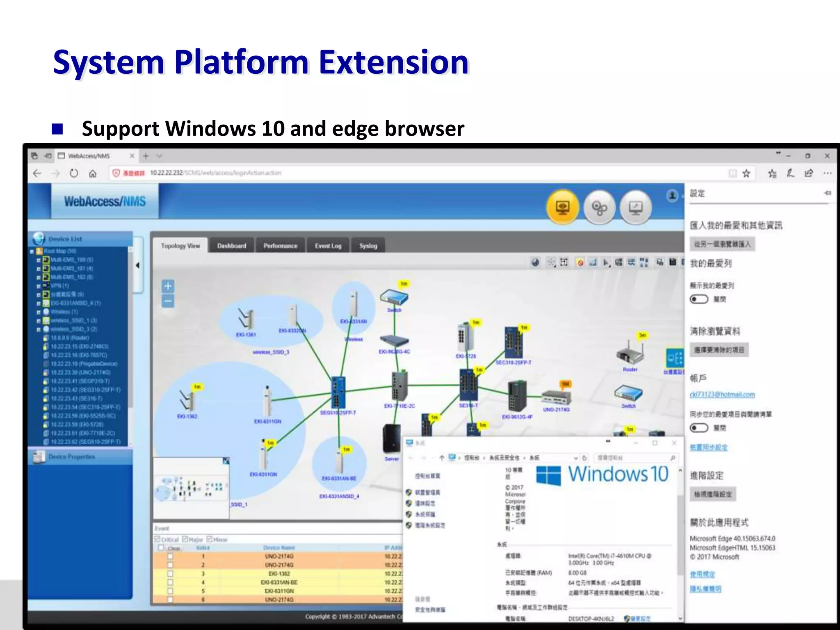Collapse the left device list panel arrow
Image resolution: width=840 pixels, height=630 pixels.
[x=138, y=265]
